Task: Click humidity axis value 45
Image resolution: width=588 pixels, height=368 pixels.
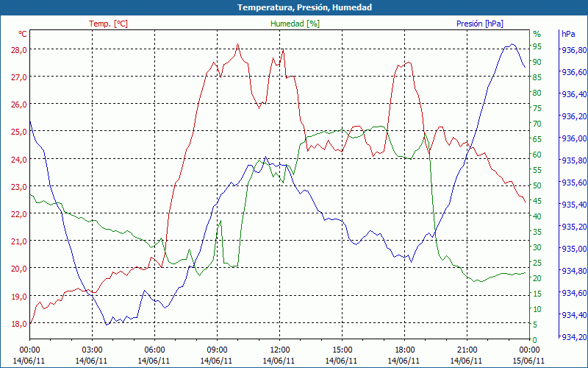Action: point(537,201)
